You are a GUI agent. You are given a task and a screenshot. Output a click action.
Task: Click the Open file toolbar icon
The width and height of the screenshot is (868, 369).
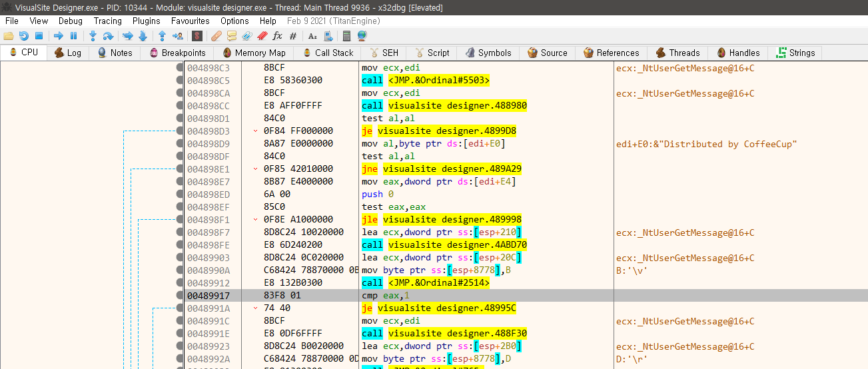click(9, 36)
